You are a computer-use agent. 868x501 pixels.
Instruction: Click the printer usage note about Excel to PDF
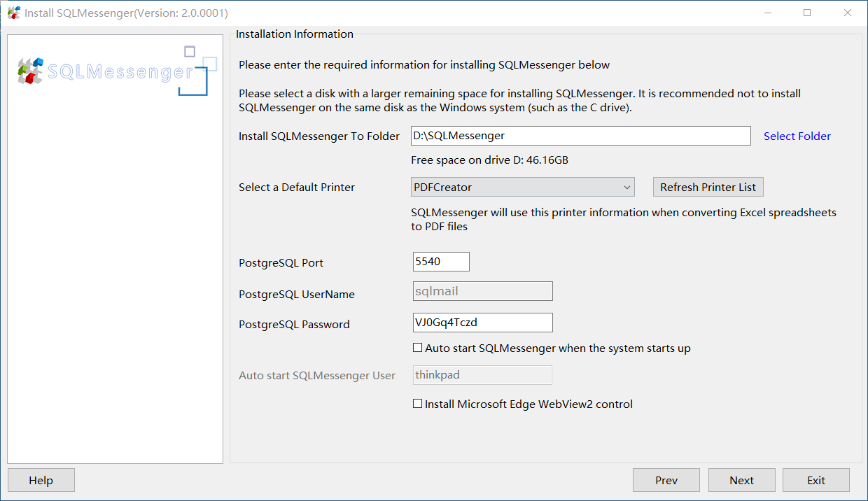tap(624, 219)
